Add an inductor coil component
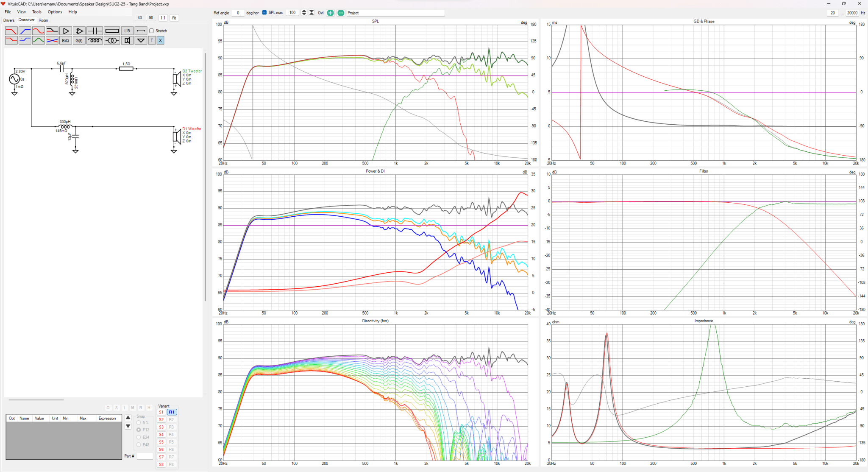Screen dimensions: 868x472 coord(95,40)
